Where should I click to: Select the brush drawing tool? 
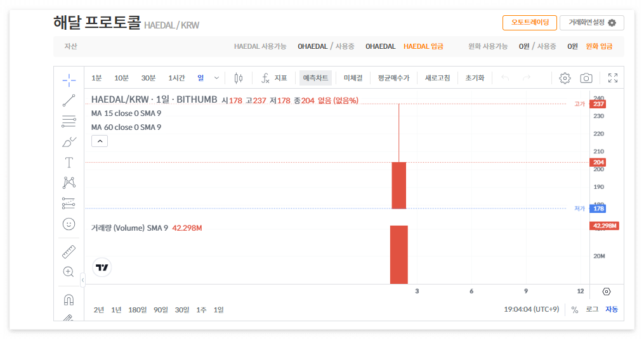click(x=69, y=142)
